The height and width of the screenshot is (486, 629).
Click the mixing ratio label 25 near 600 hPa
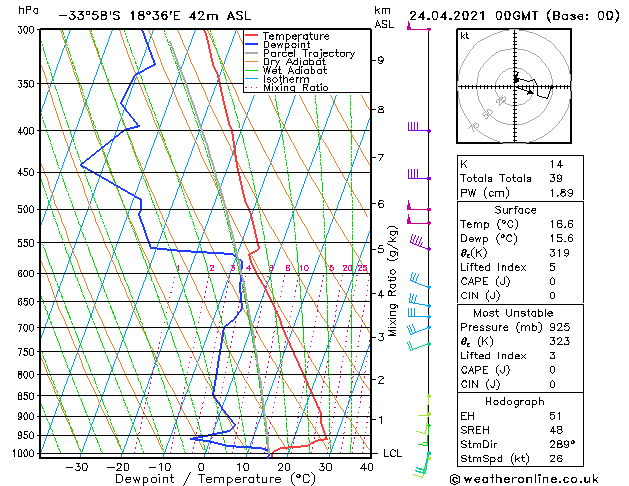362,268
